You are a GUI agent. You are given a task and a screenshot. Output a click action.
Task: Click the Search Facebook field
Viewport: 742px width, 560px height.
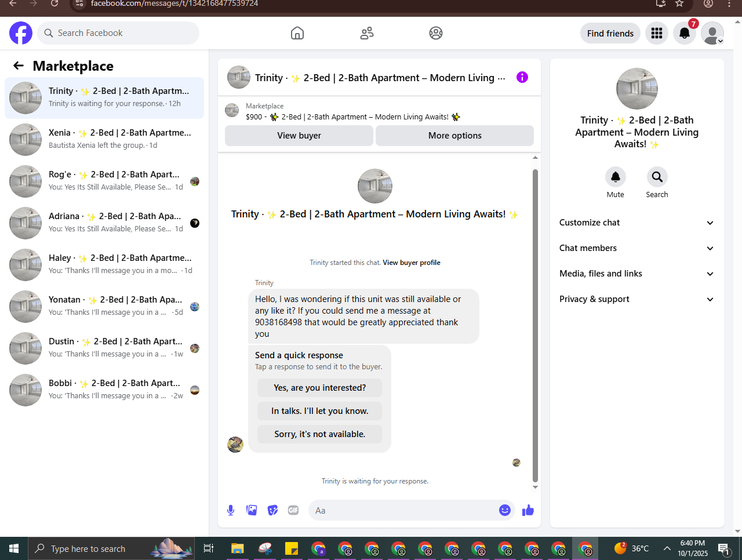pyautogui.click(x=118, y=33)
